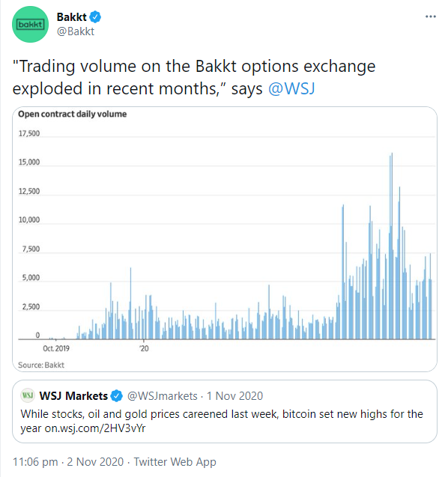Click the Oct. 2019 axis label
The image size is (448, 477).
pos(56,348)
